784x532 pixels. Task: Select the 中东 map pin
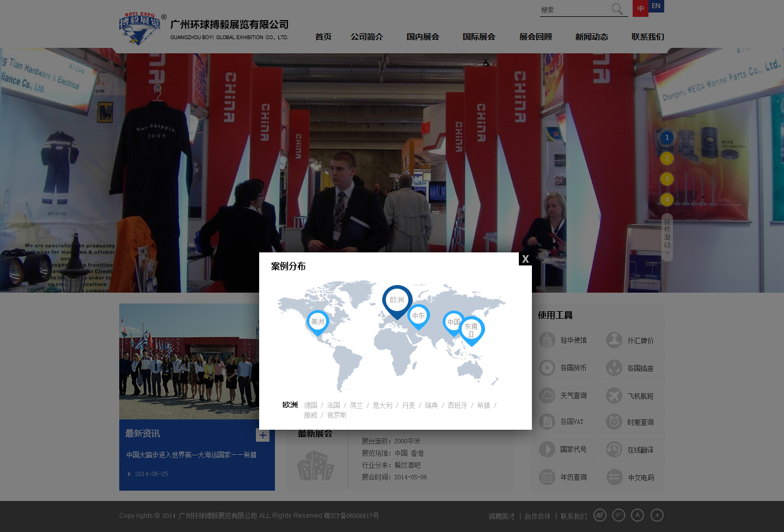coord(418,317)
